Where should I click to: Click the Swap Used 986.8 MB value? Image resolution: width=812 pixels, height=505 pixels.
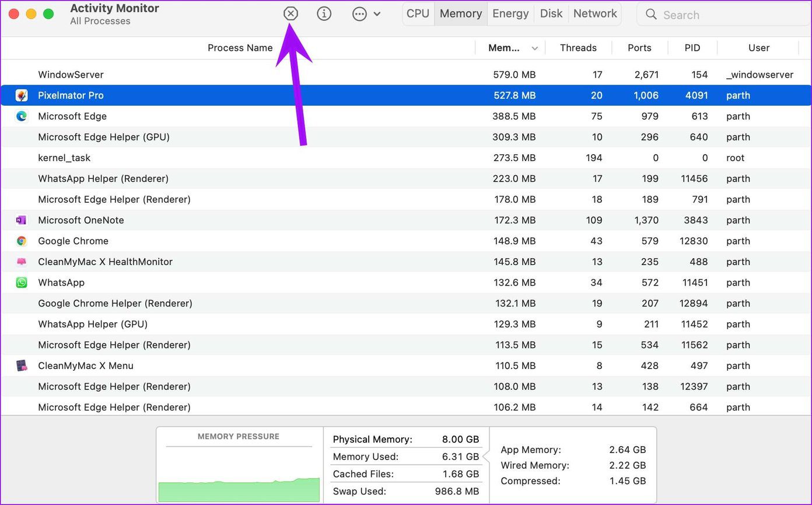coord(457,492)
